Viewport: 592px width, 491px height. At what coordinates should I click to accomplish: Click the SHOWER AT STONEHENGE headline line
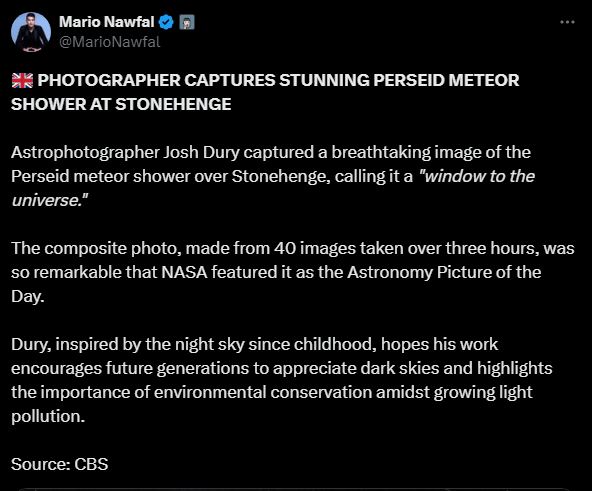pos(121,104)
